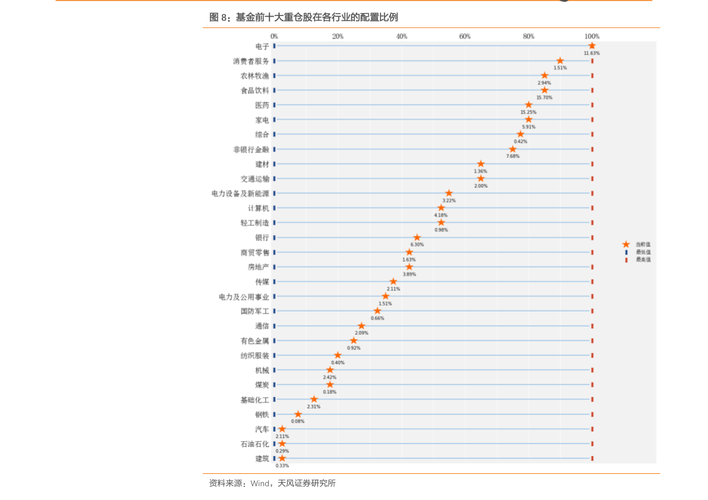This screenshot has width=708, height=500.
Task: Click the 综合 row label
Action: (262, 135)
